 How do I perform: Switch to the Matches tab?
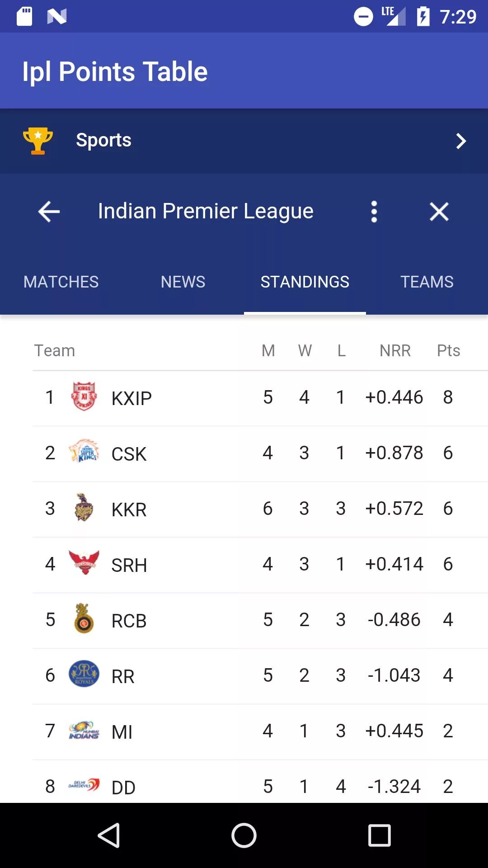[x=61, y=282]
